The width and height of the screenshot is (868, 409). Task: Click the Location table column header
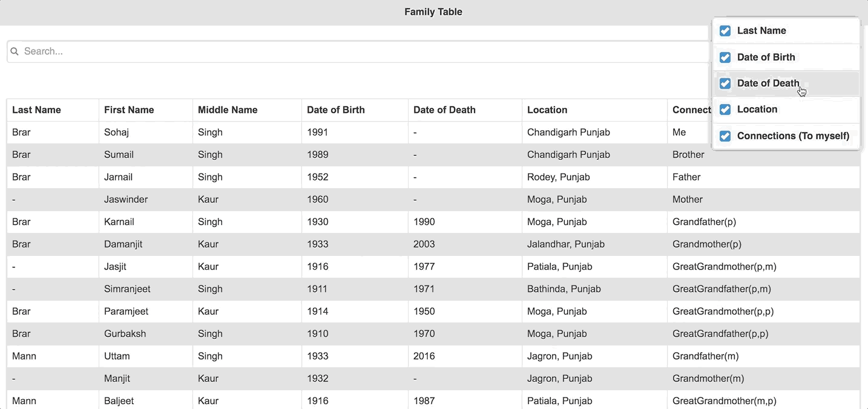(547, 110)
